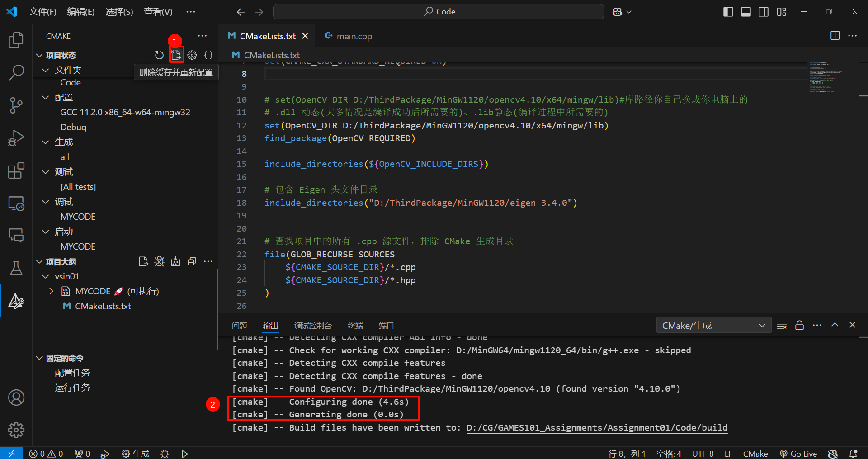
Task: Delete cache and reconfigure project
Action: (176, 55)
